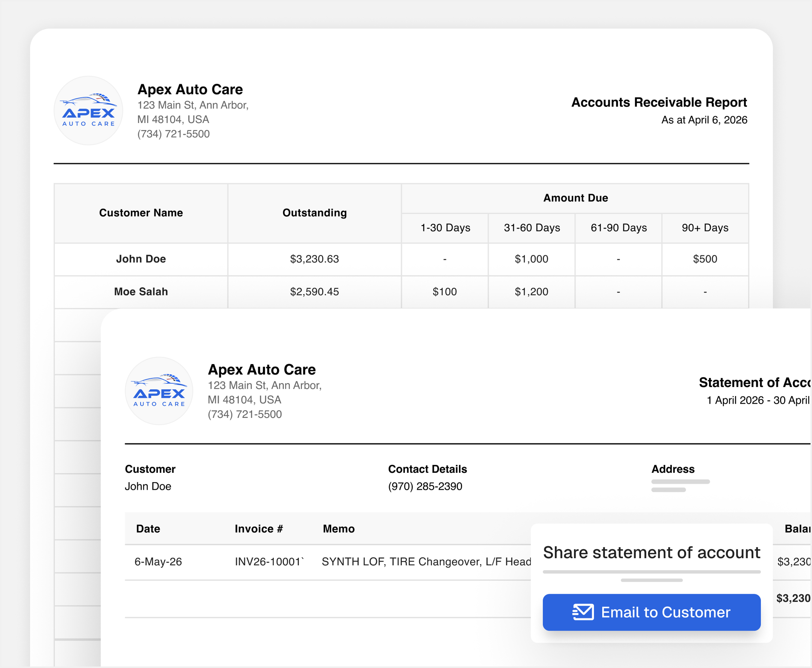Click John Doe's $1,000 31-60 Days amount

pos(532,259)
